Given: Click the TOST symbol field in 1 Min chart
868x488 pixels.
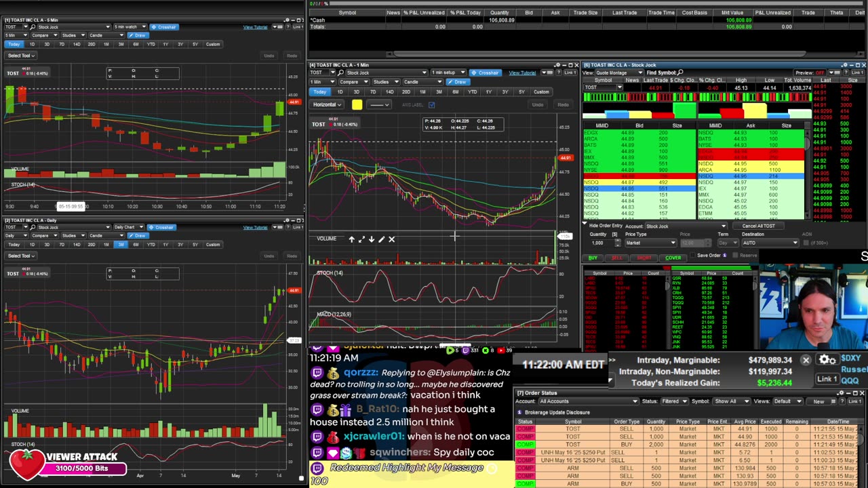Looking at the screenshot, I should 321,73.
